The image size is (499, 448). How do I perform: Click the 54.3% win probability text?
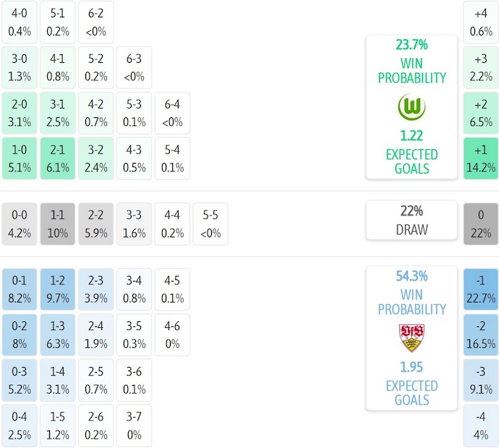click(411, 276)
